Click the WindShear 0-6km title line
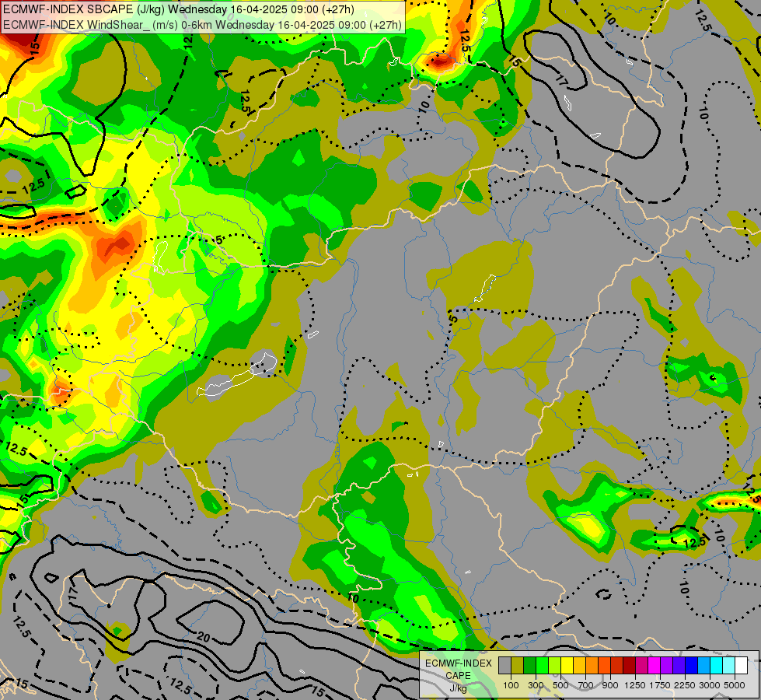Image resolution: width=761 pixels, height=700 pixels. (x=202, y=25)
